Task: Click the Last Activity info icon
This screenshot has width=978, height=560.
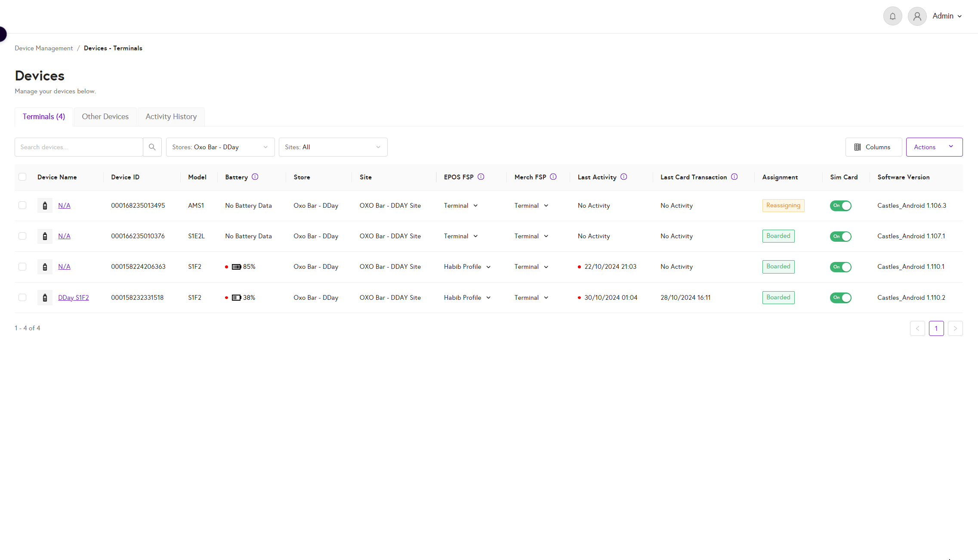Action: coord(623,177)
